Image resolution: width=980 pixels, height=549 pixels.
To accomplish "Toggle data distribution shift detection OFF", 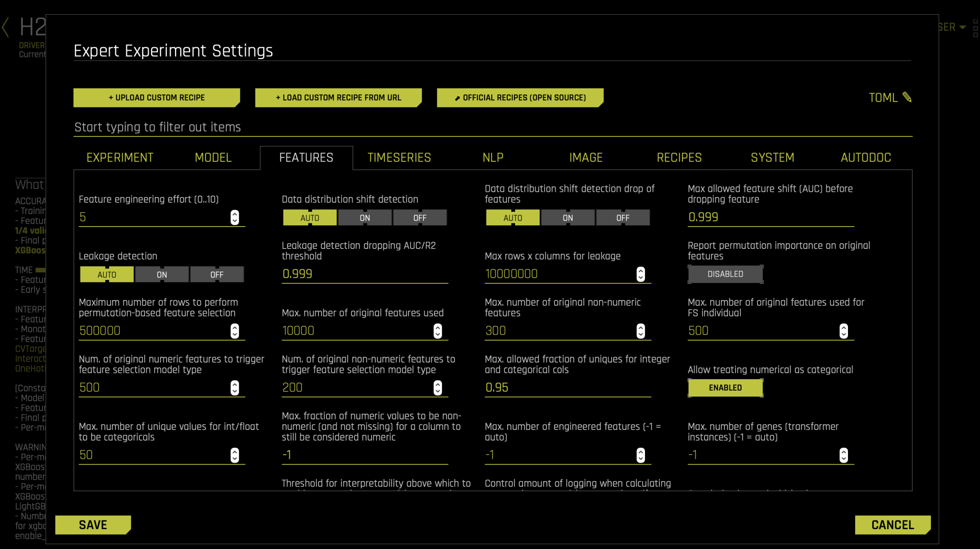I will tap(418, 217).
